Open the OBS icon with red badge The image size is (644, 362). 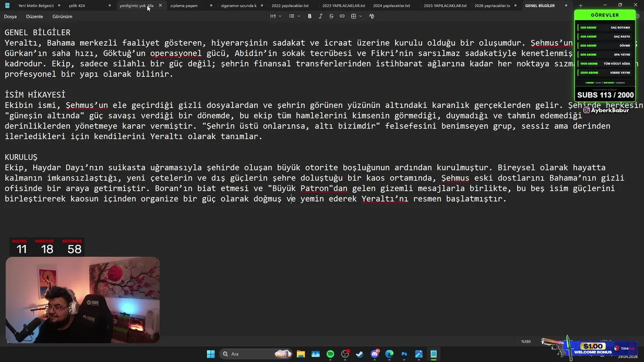[345, 354]
